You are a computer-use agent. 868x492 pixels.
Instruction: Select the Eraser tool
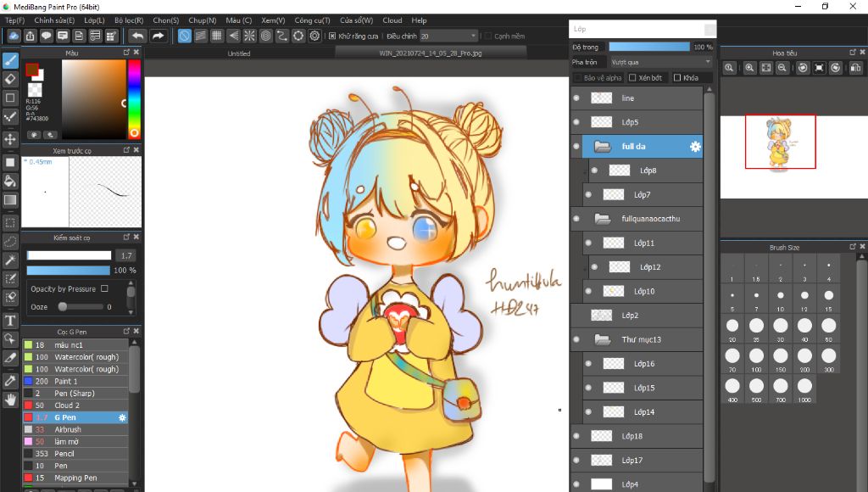(x=10, y=79)
